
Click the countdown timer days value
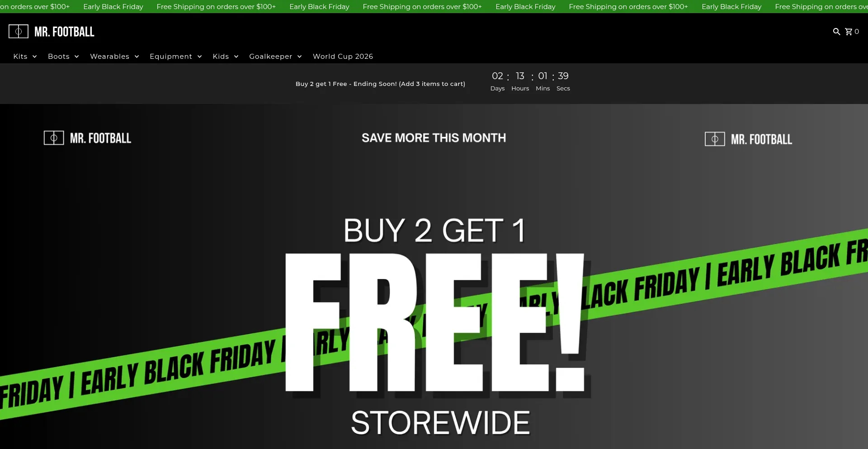click(497, 76)
